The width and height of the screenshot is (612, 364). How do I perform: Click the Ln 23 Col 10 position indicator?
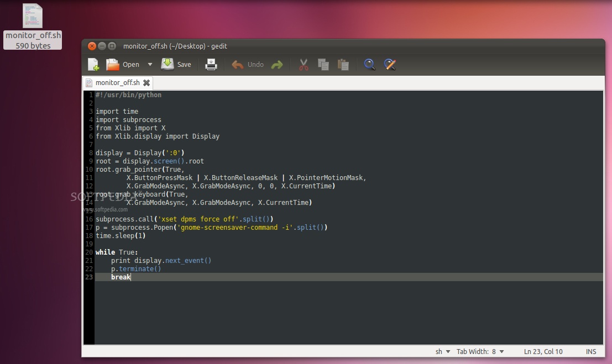543,351
